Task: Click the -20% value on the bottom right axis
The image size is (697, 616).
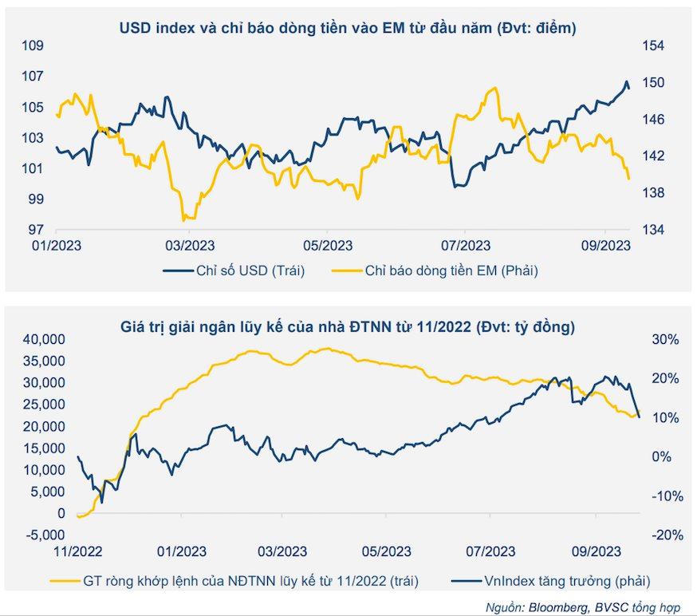Action: pyautogui.click(x=664, y=535)
